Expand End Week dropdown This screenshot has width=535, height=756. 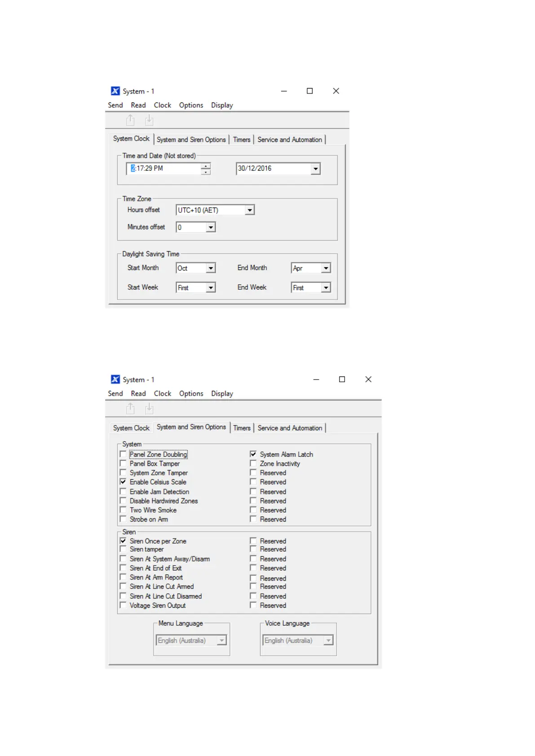tap(326, 287)
